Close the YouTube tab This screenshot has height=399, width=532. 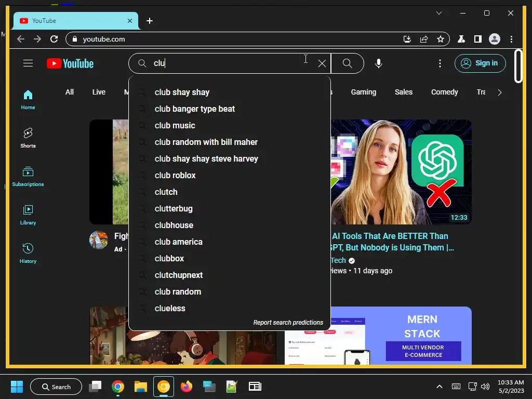coord(129,21)
